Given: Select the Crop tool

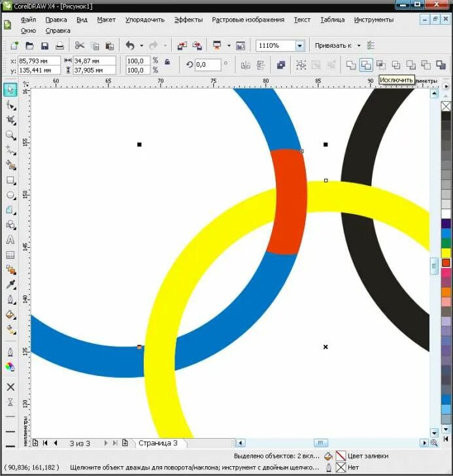Looking at the screenshot, I should tap(10, 120).
